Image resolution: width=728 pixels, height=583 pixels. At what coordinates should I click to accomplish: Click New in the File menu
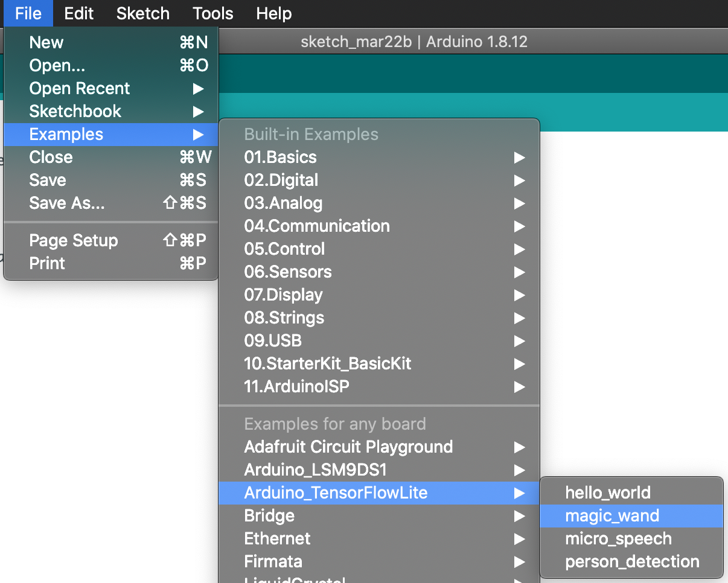(46, 43)
